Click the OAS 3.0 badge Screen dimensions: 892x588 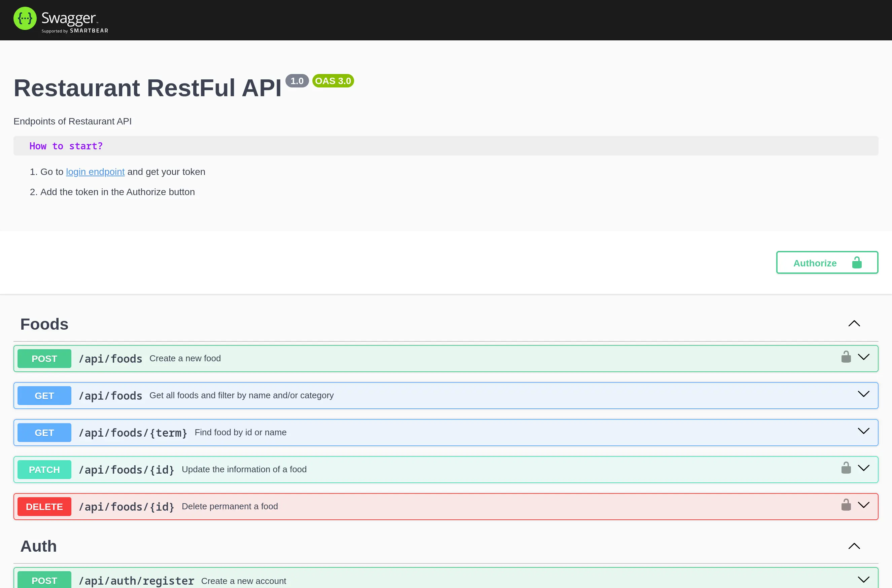tap(333, 81)
